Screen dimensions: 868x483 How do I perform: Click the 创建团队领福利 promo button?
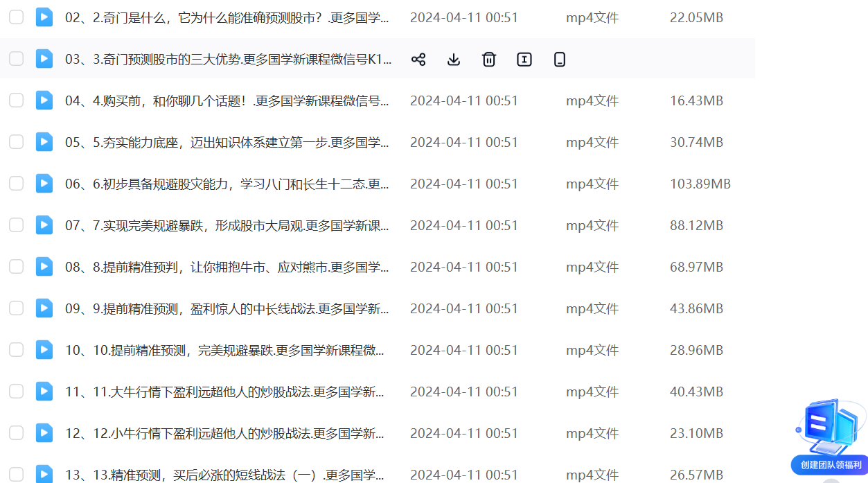click(x=831, y=465)
